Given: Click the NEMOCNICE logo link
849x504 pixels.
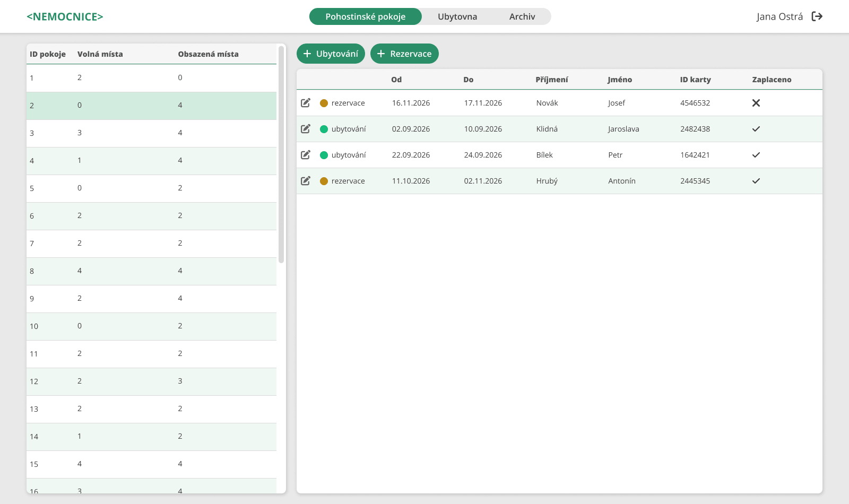Looking at the screenshot, I should coord(65,16).
